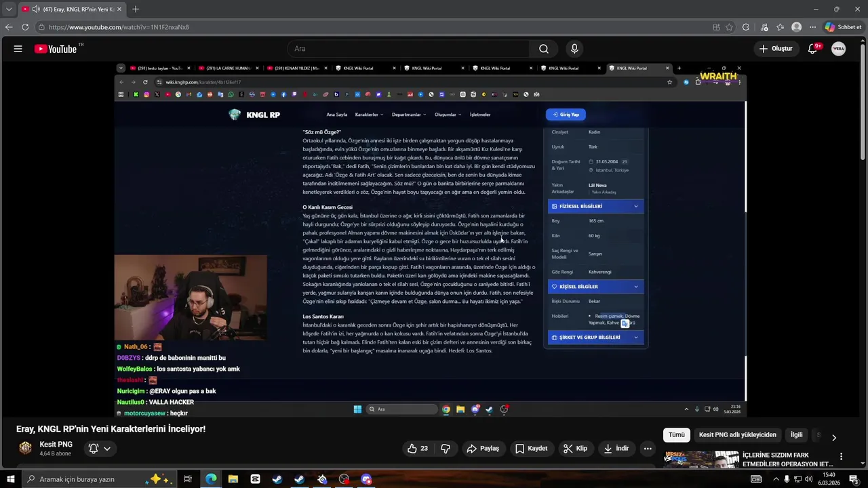
Task: Open İÇLERİNE SIZDIM recommended video thumbnail
Action: [701, 460]
